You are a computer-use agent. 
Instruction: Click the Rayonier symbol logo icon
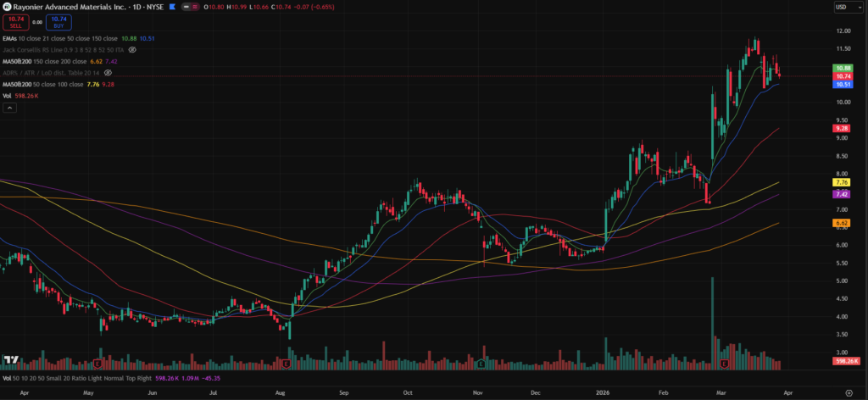click(7, 7)
